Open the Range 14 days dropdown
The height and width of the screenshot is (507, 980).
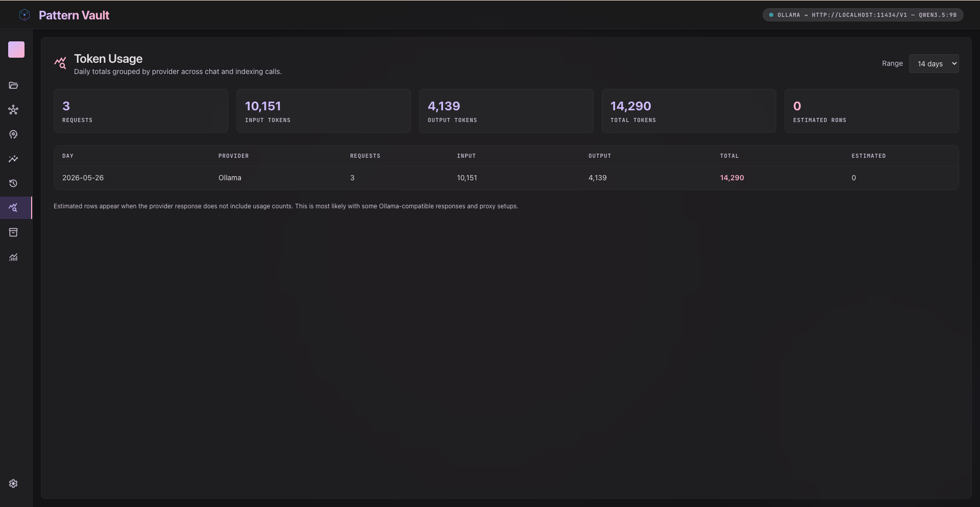[934, 64]
